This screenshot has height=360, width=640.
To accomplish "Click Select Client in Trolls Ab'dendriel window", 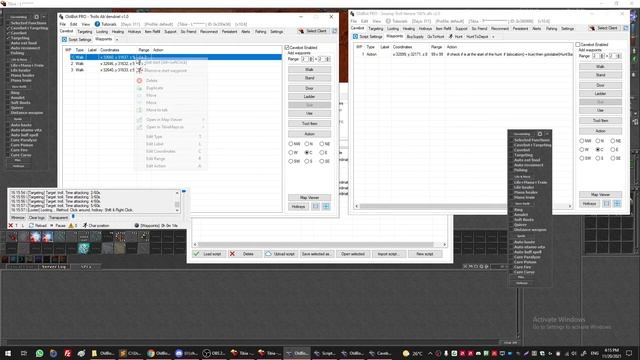I will click(x=313, y=31).
